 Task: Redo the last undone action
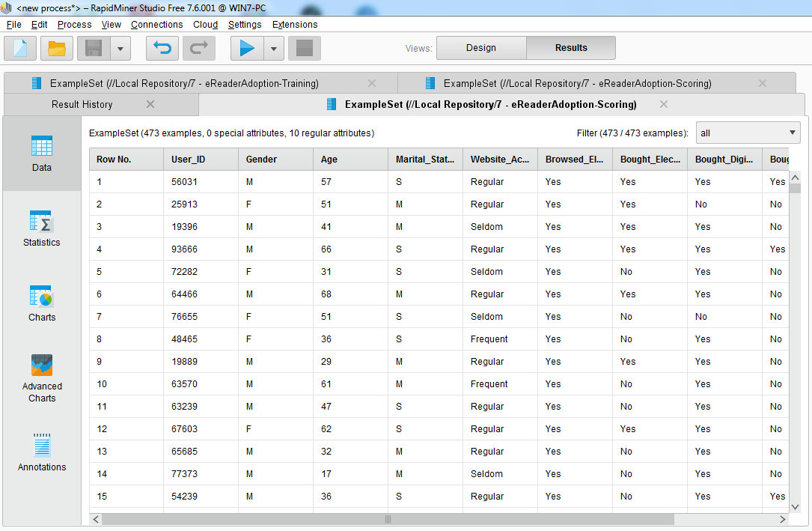tap(198, 48)
